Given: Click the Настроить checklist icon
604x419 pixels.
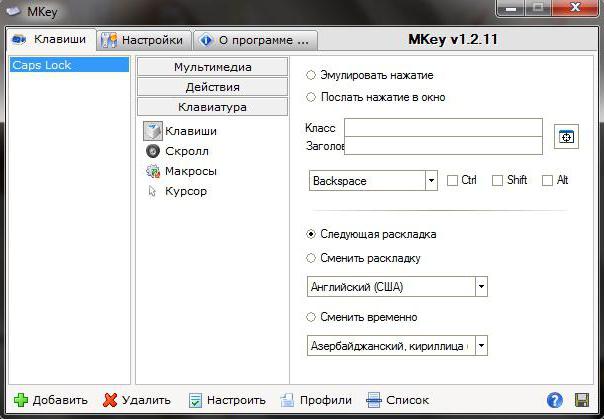Looking at the screenshot, I should coord(195,401).
